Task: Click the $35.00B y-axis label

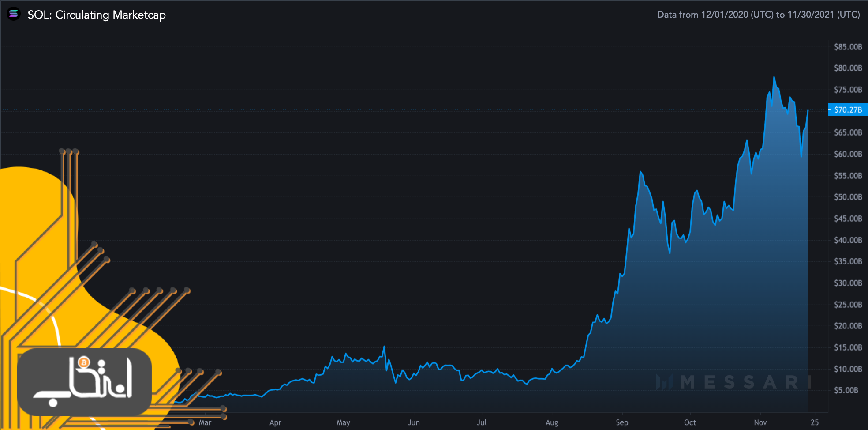Action: click(848, 261)
